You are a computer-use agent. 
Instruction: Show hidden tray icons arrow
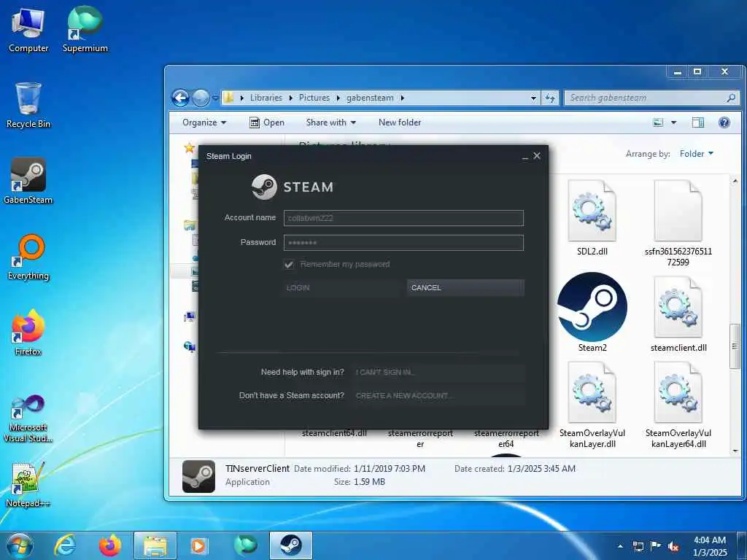tap(620, 546)
